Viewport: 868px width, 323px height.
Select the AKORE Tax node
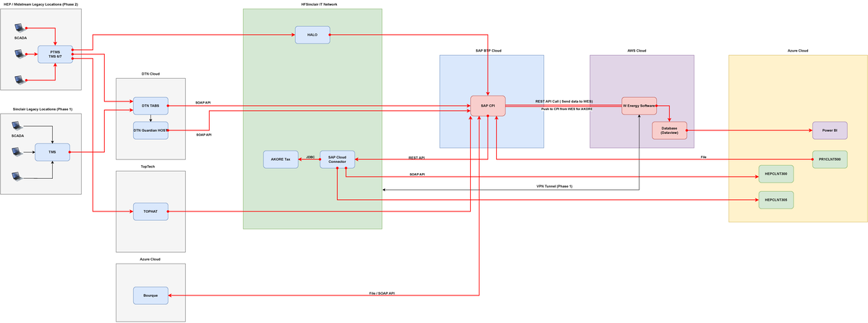pyautogui.click(x=281, y=159)
